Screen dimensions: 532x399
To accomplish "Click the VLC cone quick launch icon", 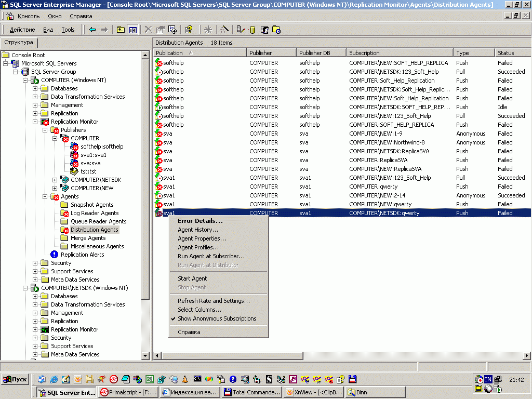I will [x=185, y=379].
